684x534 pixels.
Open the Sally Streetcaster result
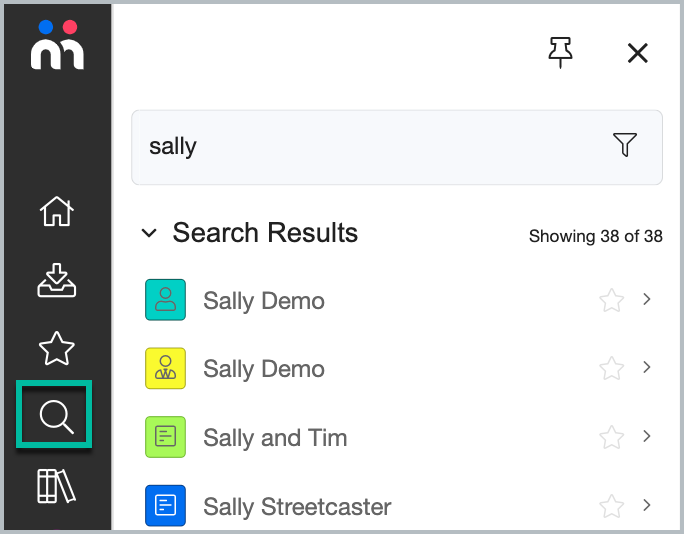tap(297, 507)
